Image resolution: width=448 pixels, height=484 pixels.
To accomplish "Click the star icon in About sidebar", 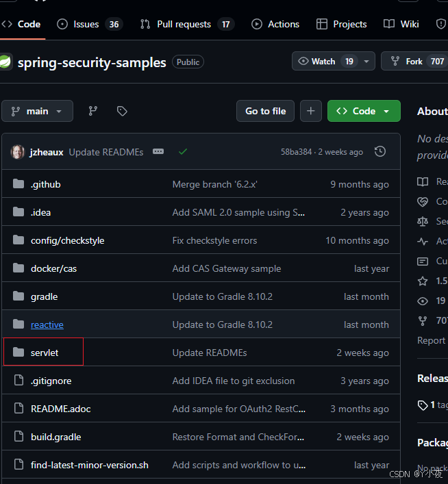I will (423, 281).
